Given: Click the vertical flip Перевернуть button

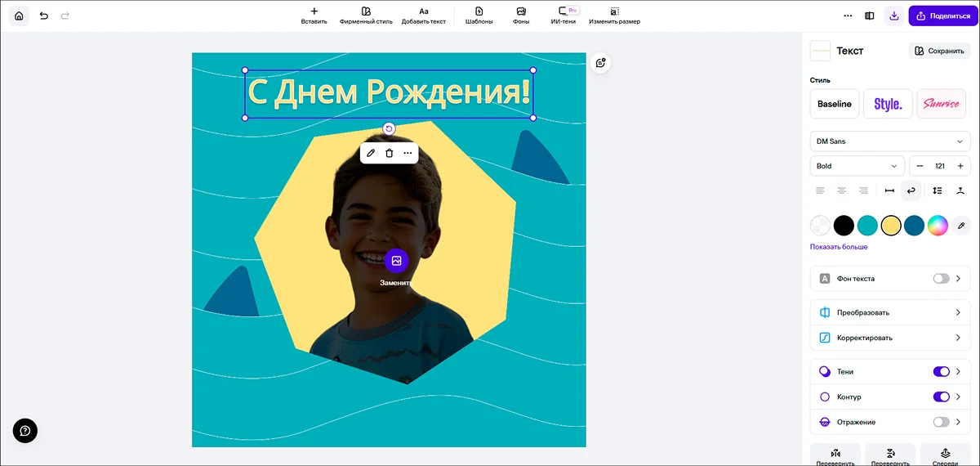Looking at the screenshot, I should tap(890, 455).
